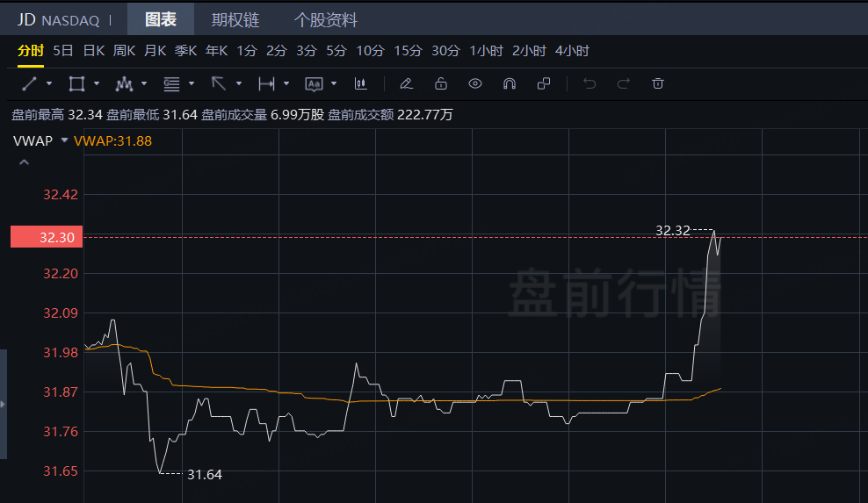This screenshot has height=503, width=868.
Task: Open the VWAP indicator dropdown
Action: tap(64, 140)
